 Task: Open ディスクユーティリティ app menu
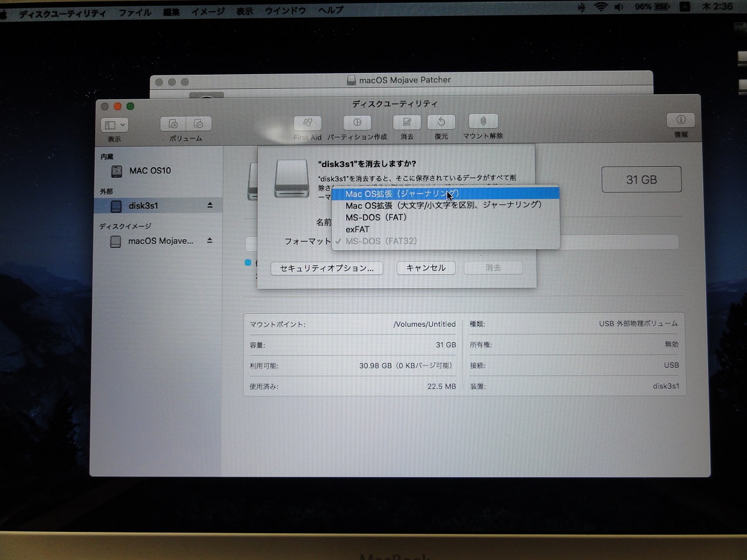click(63, 13)
